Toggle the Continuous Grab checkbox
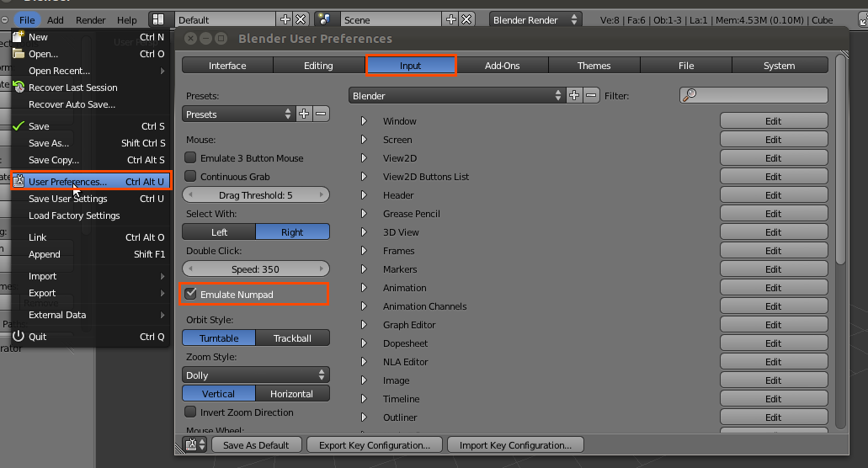 [191, 177]
